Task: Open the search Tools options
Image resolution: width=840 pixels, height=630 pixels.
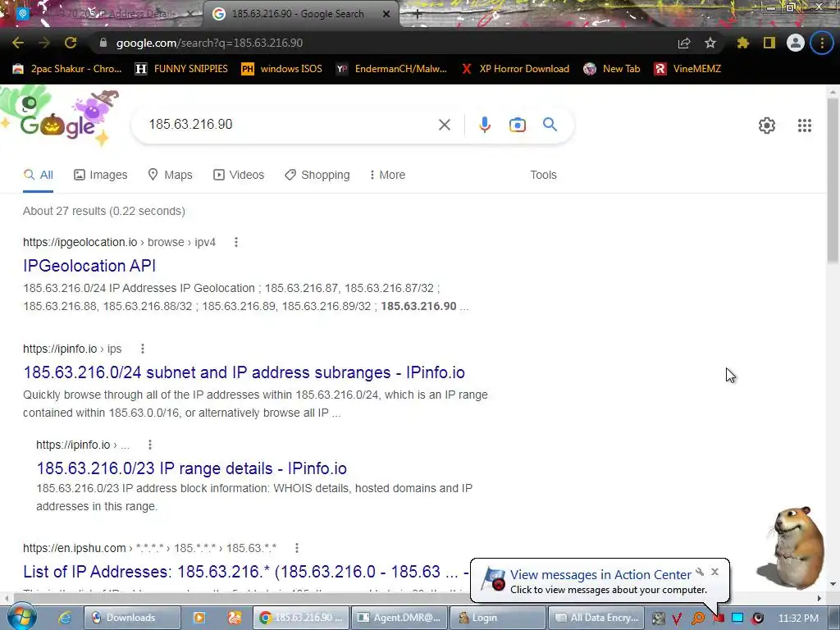Action: (543, 175)
